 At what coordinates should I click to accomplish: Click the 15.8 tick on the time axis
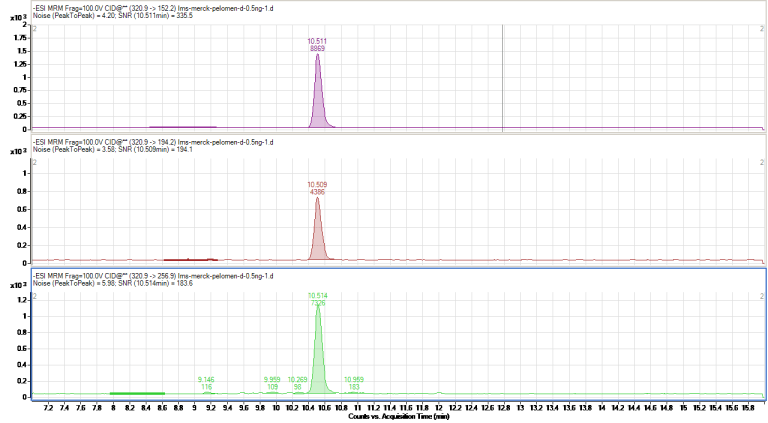748,407
